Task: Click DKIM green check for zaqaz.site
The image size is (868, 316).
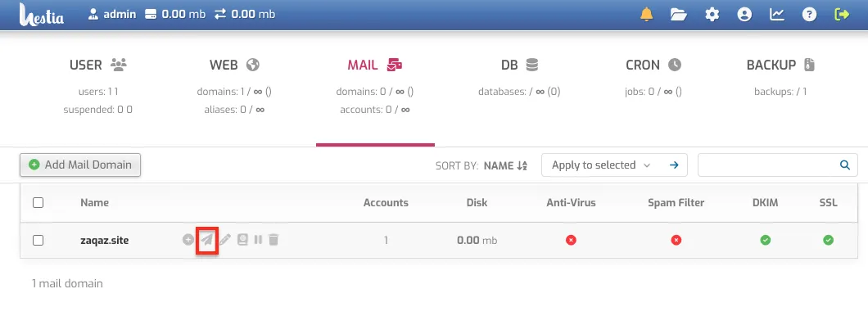Action: coord(765,240)
